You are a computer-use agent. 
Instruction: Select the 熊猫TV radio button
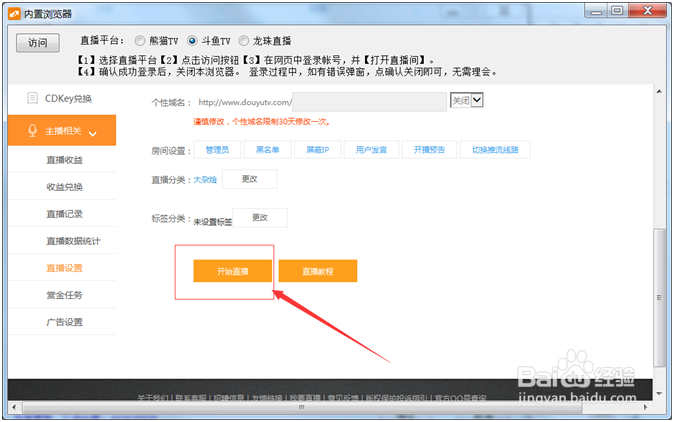[x=140, y=41]
